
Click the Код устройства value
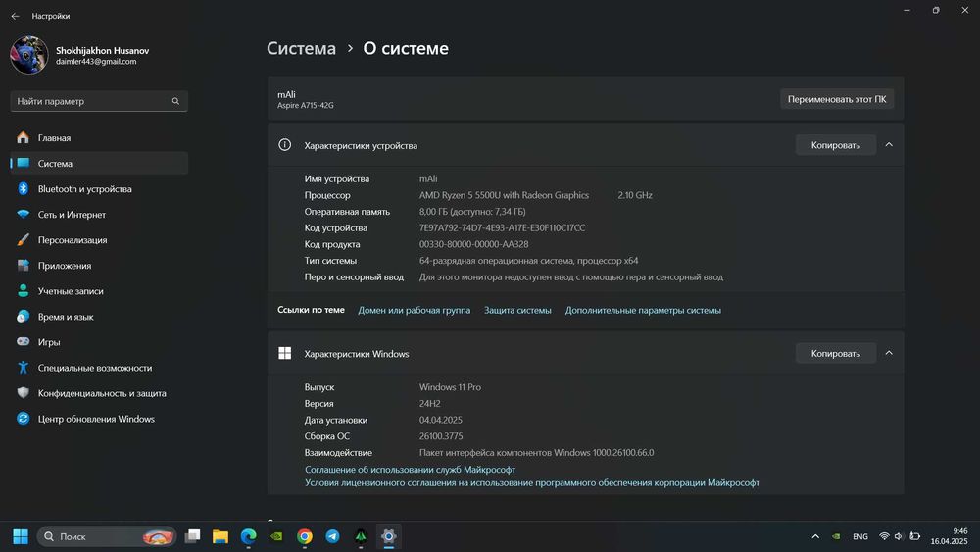pos(502,227)
